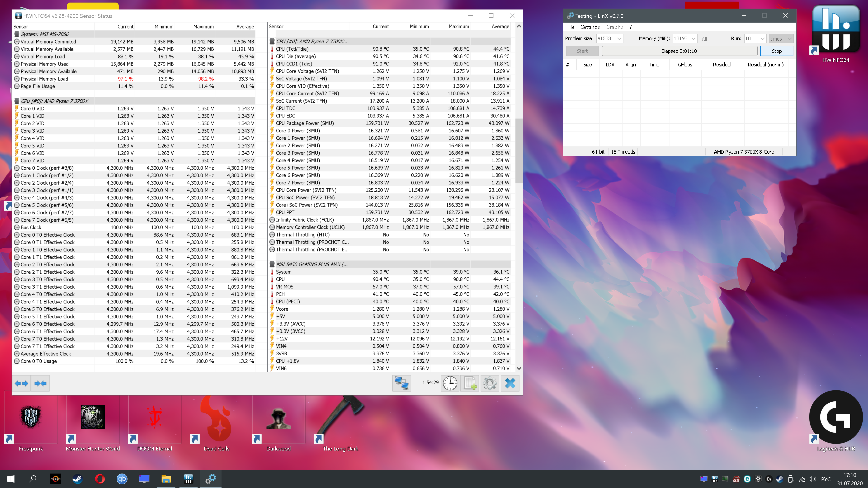Start logging with the sheet icon

pos(470,383)
